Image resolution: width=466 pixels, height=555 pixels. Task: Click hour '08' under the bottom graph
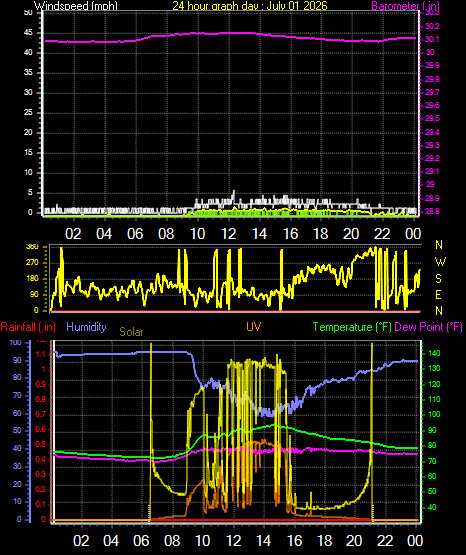172,540
